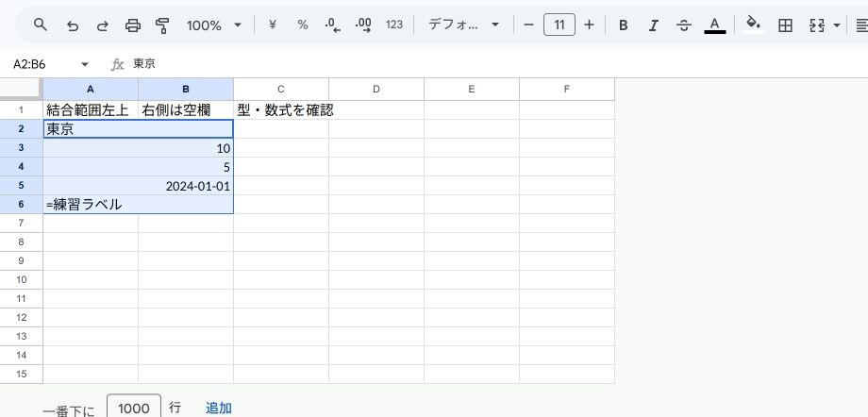
Task: Select column F header
Action: coord(567,90)
